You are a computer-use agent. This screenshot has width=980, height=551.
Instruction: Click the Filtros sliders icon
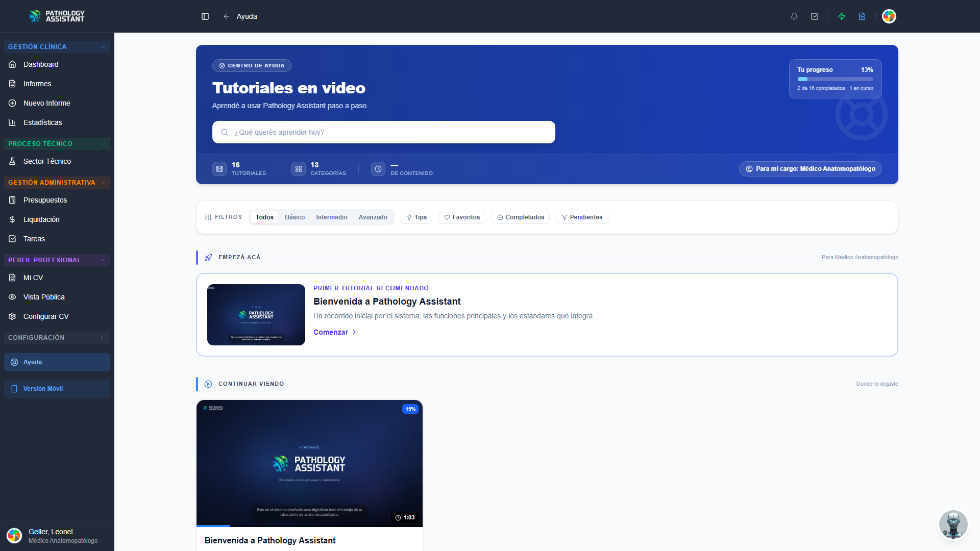tap(208, 217)
